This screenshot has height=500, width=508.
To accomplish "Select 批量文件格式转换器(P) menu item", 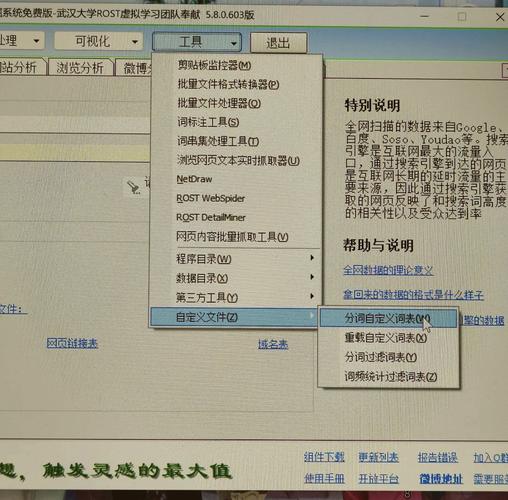I will coord(228,84).
